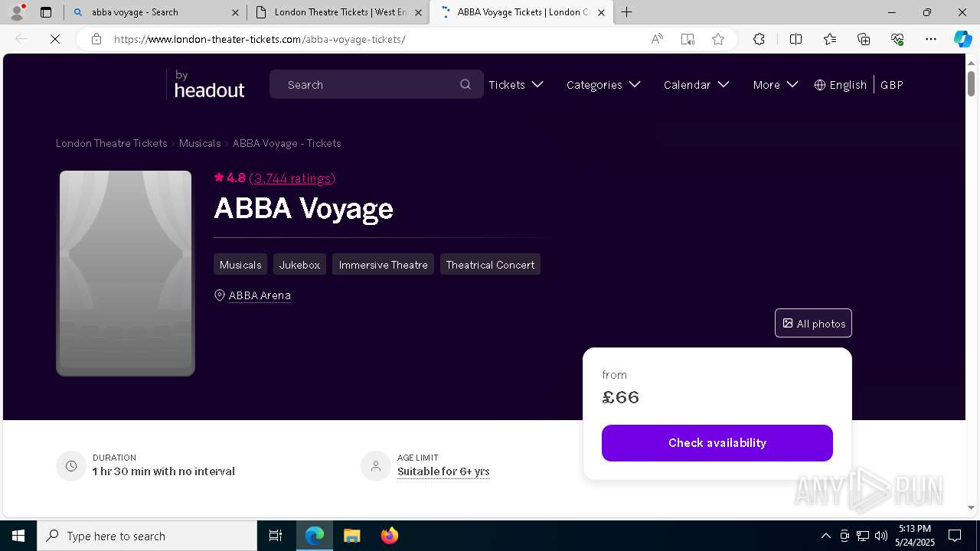Image resolution: width=980 pixels, height=551 pixels.
Task: Open Suitable for 6+ yrs link
Action: [x=443, y=471]
